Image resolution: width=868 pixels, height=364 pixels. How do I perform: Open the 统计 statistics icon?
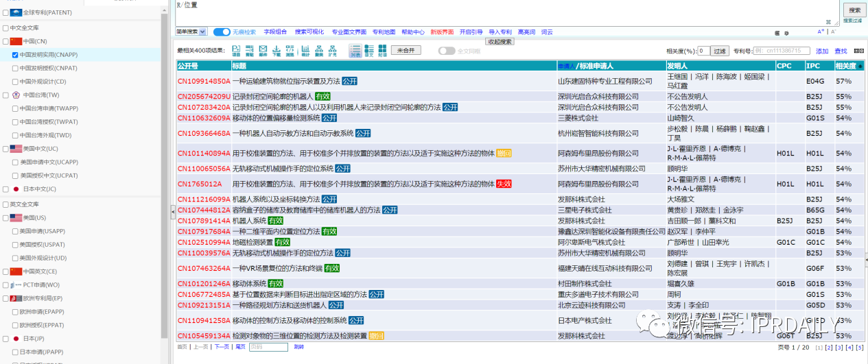(x=305, y=50)
